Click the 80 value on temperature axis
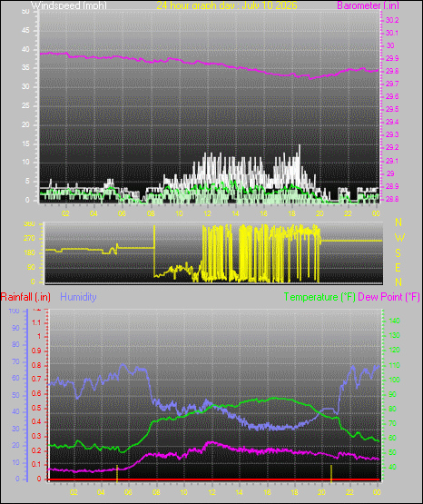423x504 pixels. click(392, 410)
